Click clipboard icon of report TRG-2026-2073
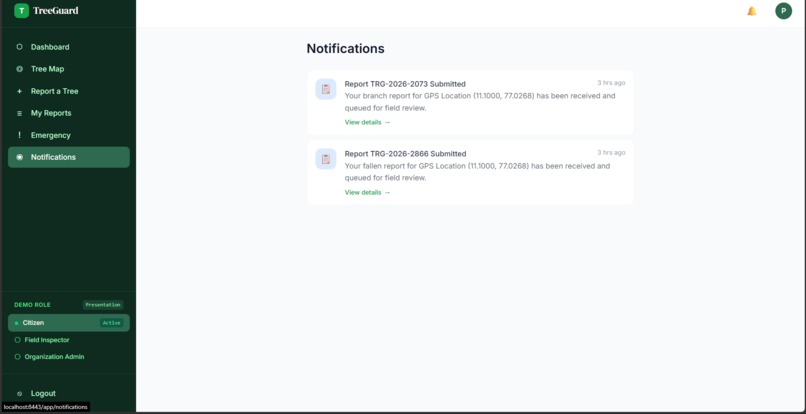The image size is (806, 414). (326, 89)
